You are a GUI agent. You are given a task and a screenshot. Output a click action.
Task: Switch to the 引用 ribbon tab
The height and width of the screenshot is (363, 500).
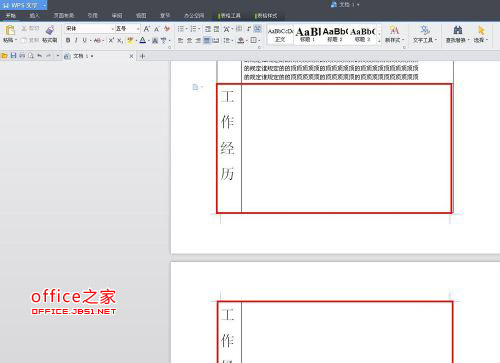(93, 16)
